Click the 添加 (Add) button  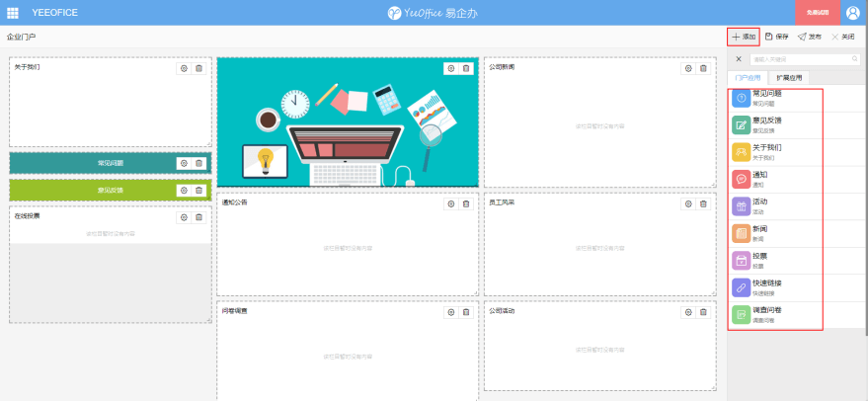click(x=743, y=37)
